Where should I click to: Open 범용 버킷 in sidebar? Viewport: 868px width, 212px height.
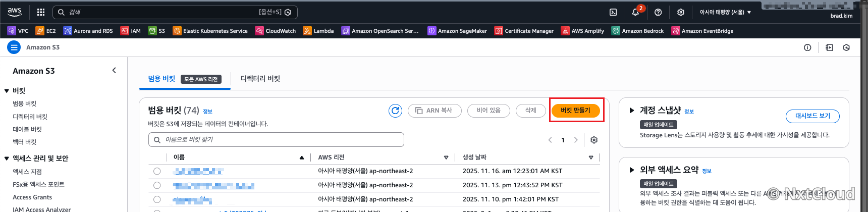25,103
